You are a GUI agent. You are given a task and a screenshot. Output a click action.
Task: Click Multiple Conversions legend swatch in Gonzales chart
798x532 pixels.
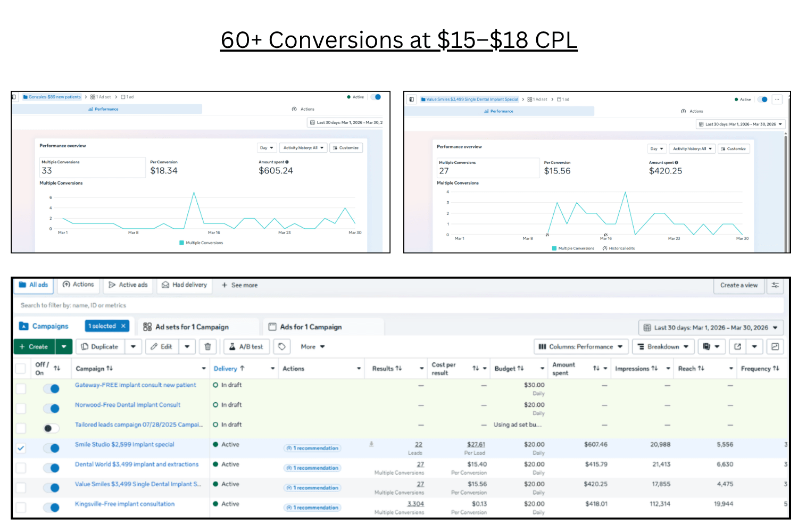click(182, 243)
